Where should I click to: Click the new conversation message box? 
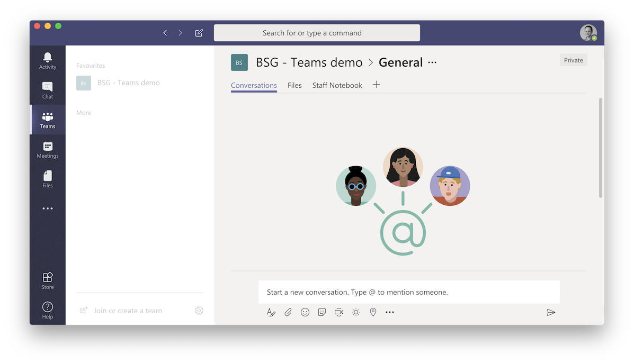(409, 292)
